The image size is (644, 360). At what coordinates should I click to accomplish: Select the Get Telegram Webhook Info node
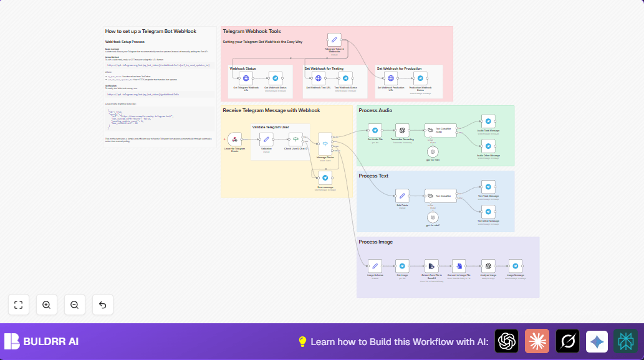[x=246, y=78]
